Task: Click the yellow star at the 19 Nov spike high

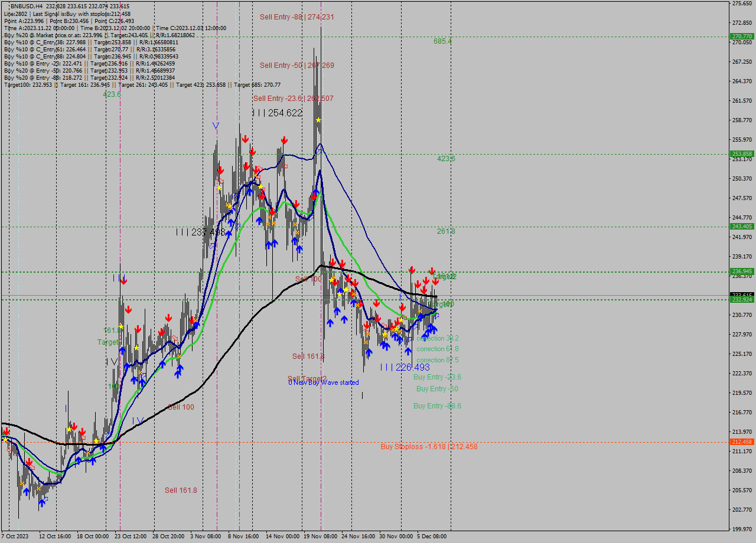Action: 318,120
